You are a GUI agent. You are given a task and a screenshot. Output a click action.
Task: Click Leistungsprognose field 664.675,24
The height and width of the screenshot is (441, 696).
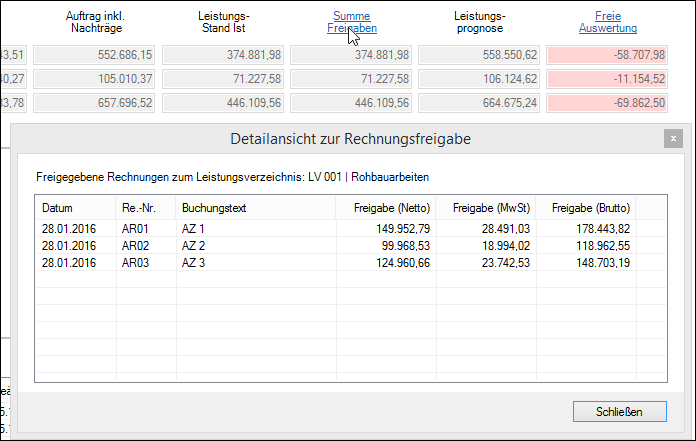coord(479,103)
